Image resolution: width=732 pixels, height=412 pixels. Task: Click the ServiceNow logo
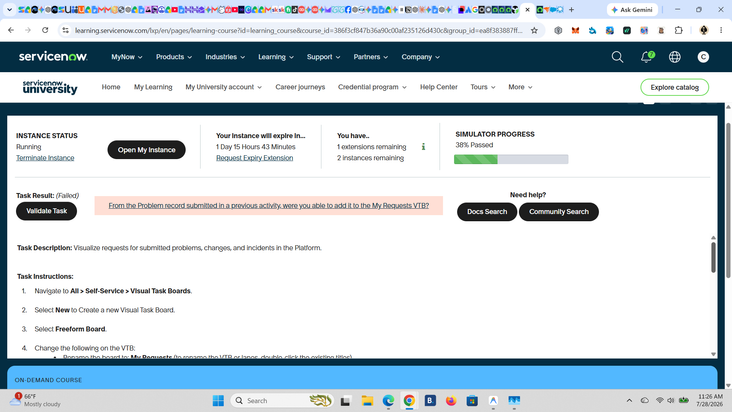53,56
